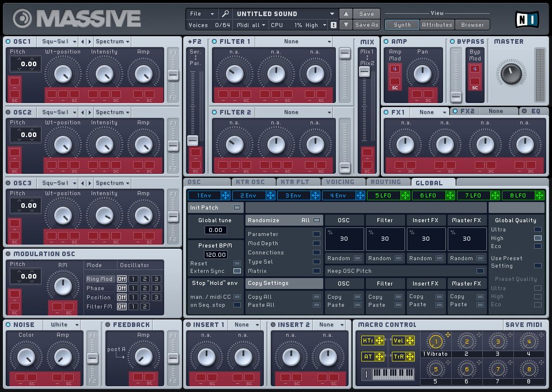Click the Native Instruments NI logo
Viewport: 552px width, 392px height.
click(527, 20)
